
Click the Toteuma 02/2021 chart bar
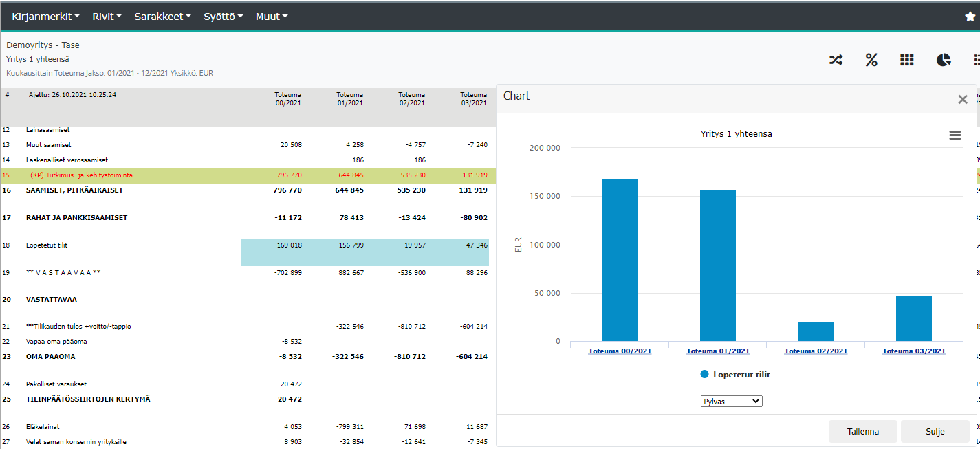pos(816,331)
